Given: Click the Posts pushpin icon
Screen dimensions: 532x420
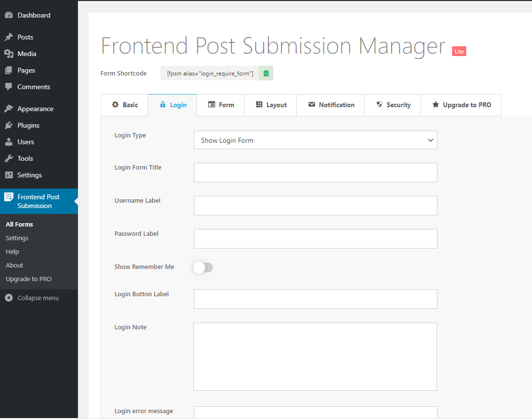Looking at the screenshot, I should pos(9,37).
